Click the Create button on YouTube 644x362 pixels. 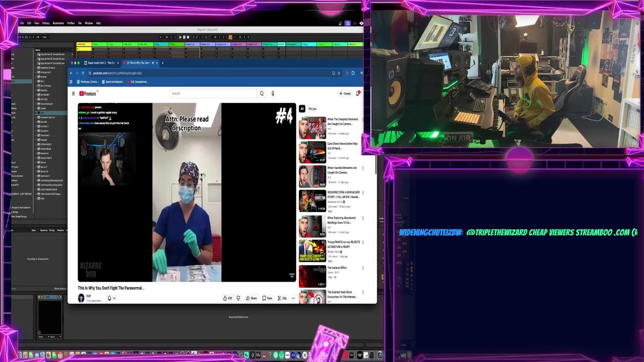[345, 94]
